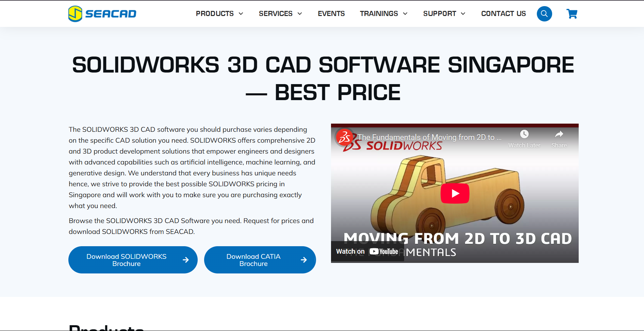Select the Support menu label

click(439, 14)
